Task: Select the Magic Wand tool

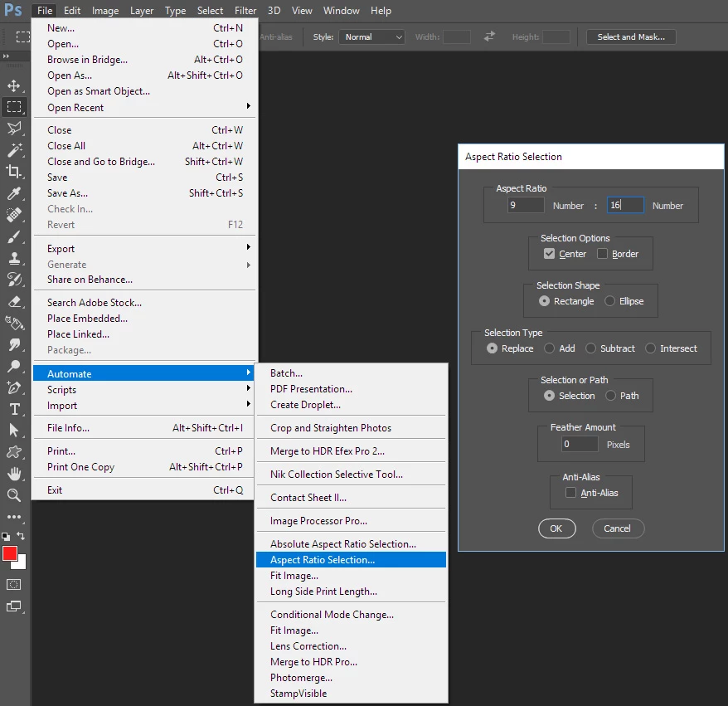Action: (14, 149)
